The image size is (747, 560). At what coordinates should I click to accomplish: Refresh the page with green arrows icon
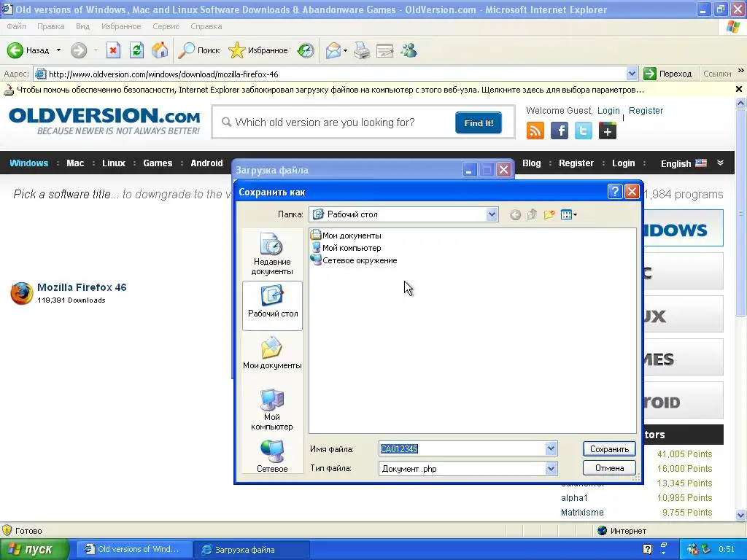tap(136, 50)
